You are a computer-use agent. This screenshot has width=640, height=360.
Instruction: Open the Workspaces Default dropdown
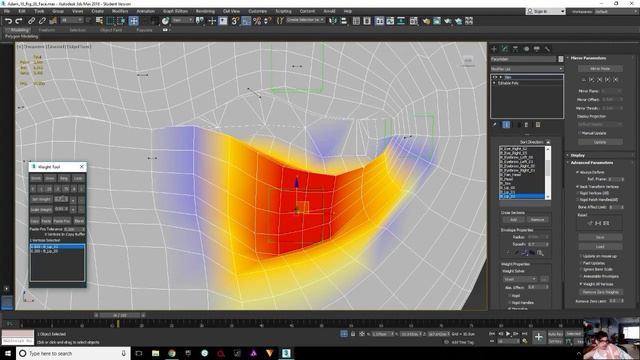tap(615, 11)
